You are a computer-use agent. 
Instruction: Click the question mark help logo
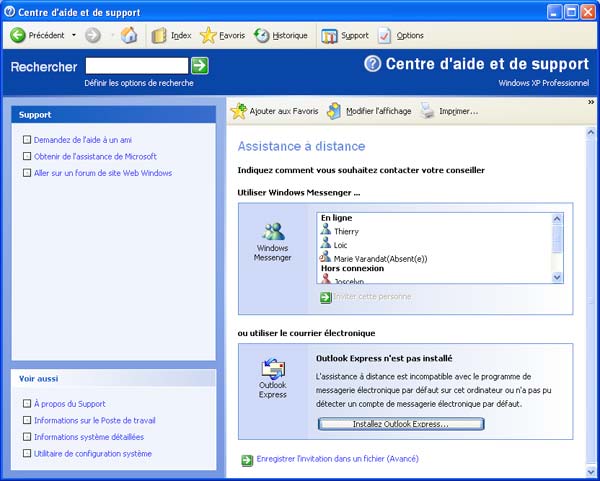pyautogui.click(x=372, y=64)
